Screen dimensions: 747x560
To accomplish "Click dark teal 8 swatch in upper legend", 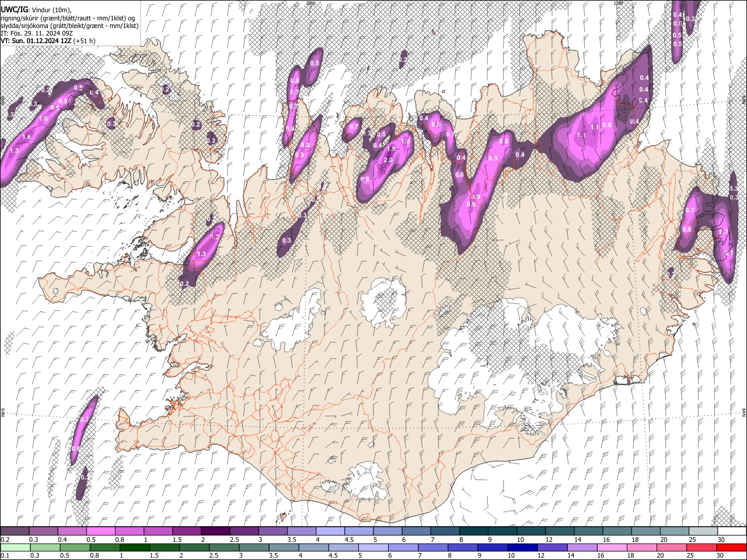I will 473,531.
